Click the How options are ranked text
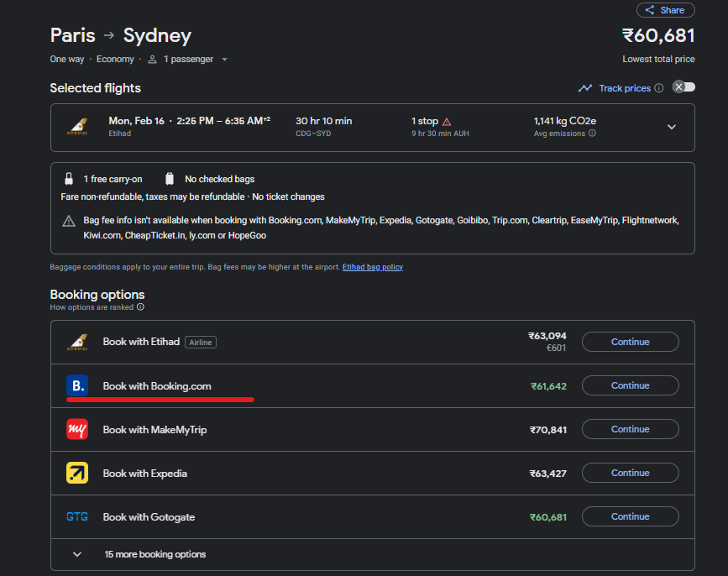 (92, 307)
